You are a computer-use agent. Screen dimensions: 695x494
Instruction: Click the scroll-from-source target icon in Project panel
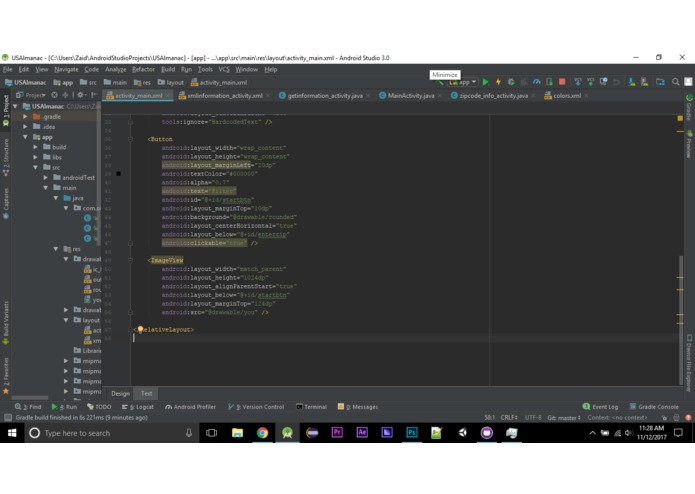[54, 95]
